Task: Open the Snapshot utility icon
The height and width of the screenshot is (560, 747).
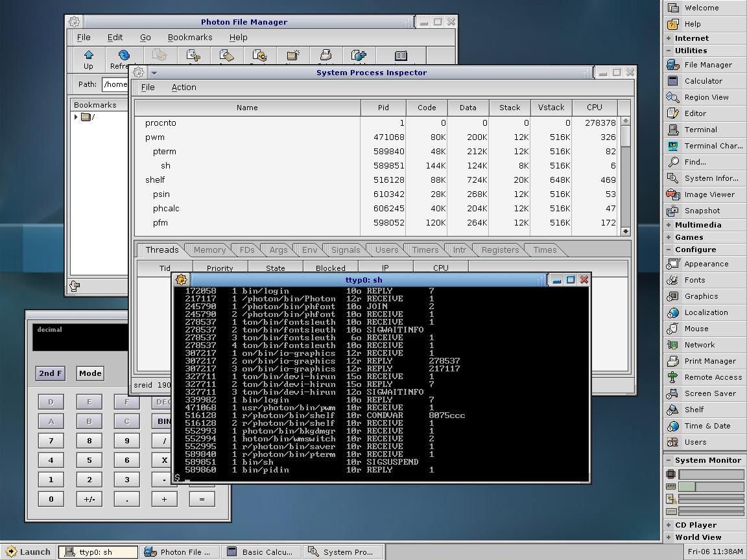Action: point(702,211)
